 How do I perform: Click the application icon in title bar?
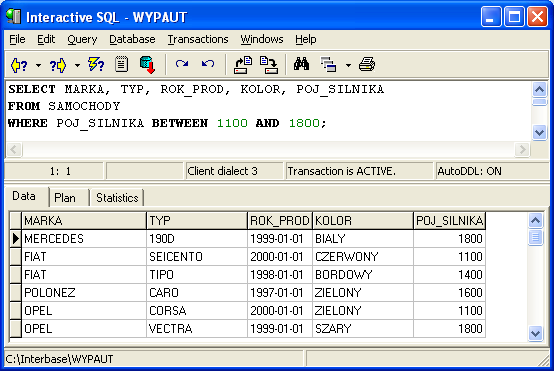click(13, 16)
